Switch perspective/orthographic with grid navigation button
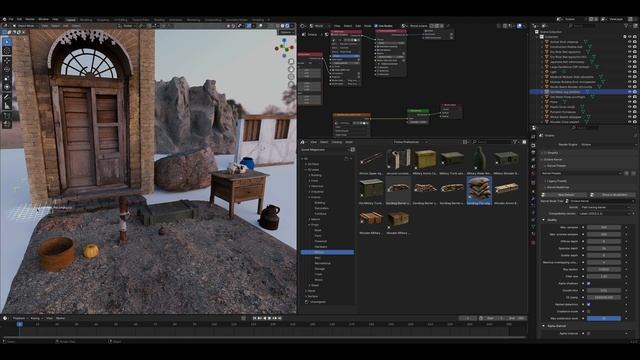Viewport: 640px width, 360px height. (x=291, y=84)
